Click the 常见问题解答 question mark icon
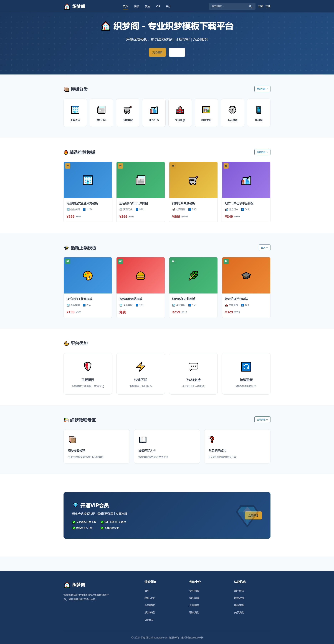 point(212,439)
